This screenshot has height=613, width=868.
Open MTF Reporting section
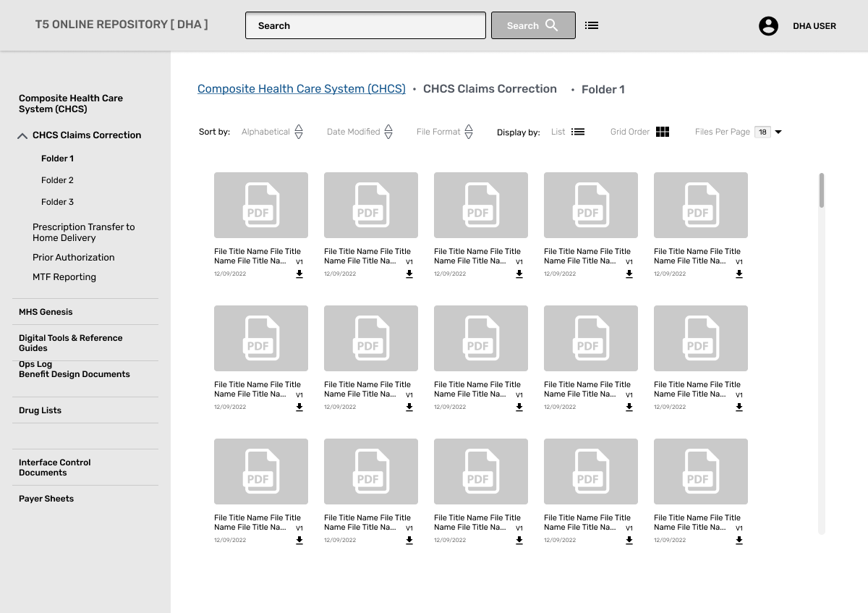64,277
